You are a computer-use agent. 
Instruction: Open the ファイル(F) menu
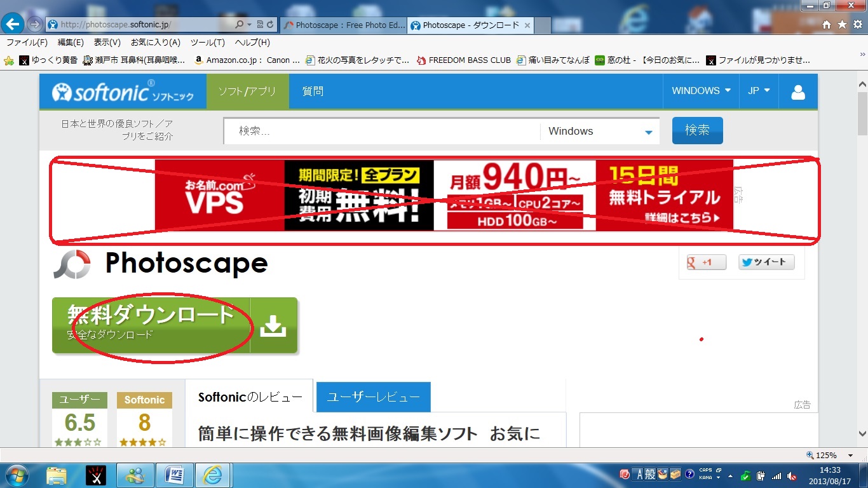click(27, 43)
